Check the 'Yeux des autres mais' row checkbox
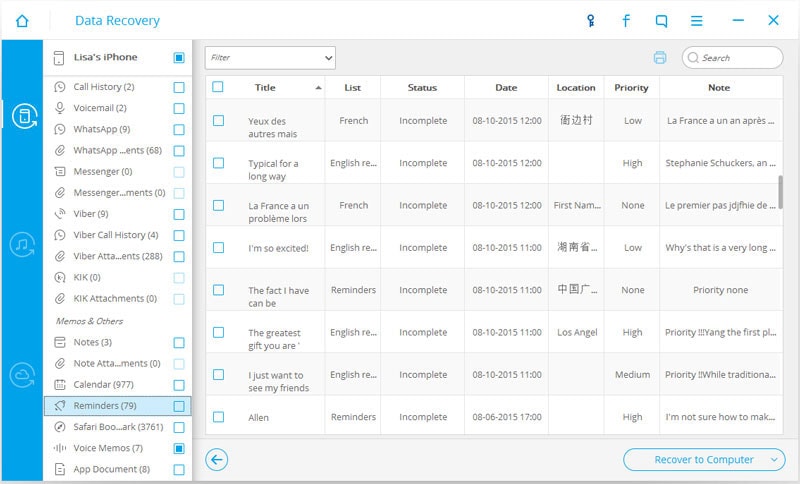Viewport: 800px width, 484px height. point(218,120)
